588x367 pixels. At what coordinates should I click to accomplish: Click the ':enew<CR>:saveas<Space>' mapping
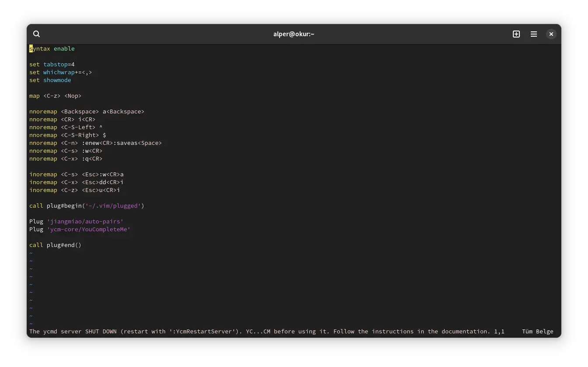pos(122,143)
